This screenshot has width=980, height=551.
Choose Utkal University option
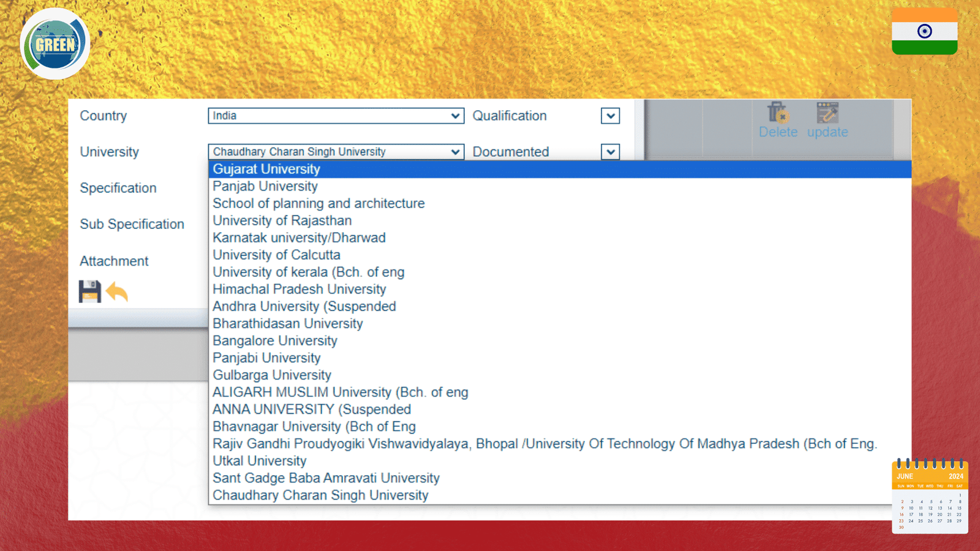tap(260, 460)
